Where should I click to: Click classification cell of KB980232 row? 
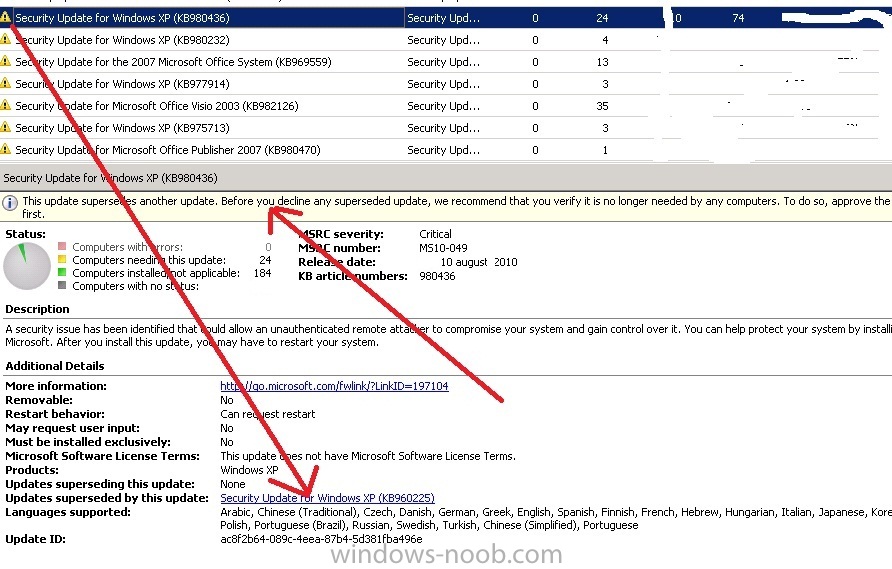[444, 40]
